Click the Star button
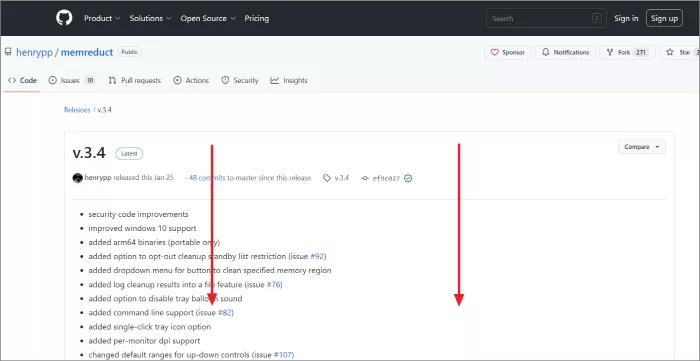Screen dimensions: 700x361 pyautogui.click(x=679, y=53)
